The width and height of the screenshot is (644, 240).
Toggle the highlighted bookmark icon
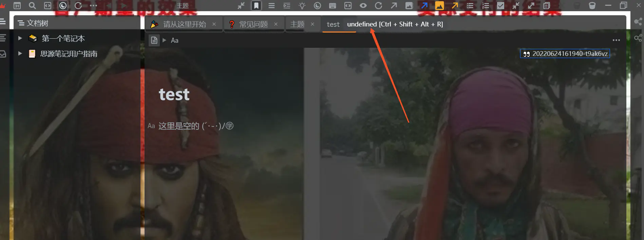click(x=256, y=5)
